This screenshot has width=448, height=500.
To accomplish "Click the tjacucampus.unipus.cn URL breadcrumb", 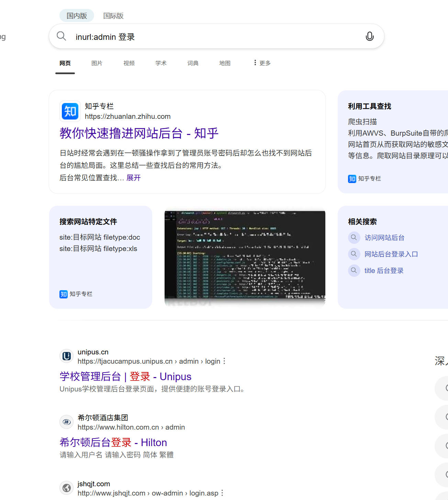I will pos(149,361).
